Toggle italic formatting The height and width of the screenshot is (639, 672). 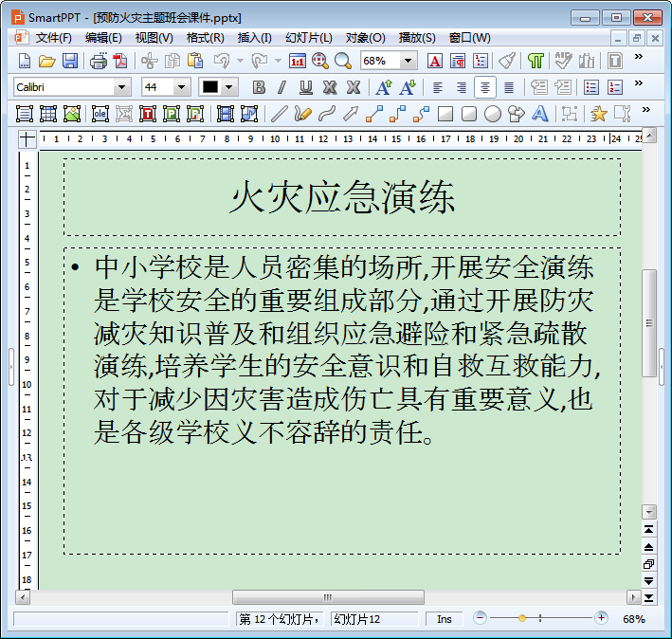[282, 87]
